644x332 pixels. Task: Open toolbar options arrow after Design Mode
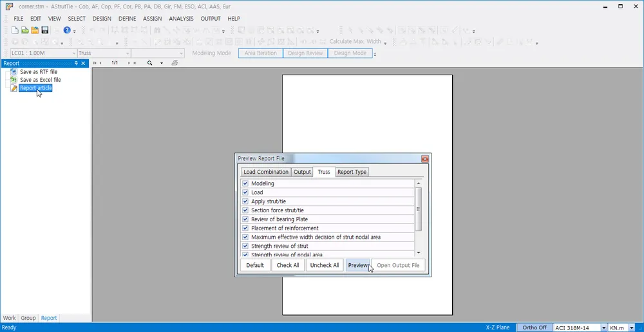click(375, 54)
